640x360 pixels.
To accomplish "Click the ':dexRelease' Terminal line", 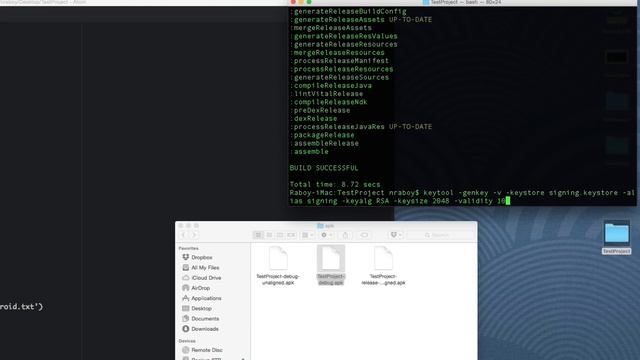I will [x=313, y=119].
